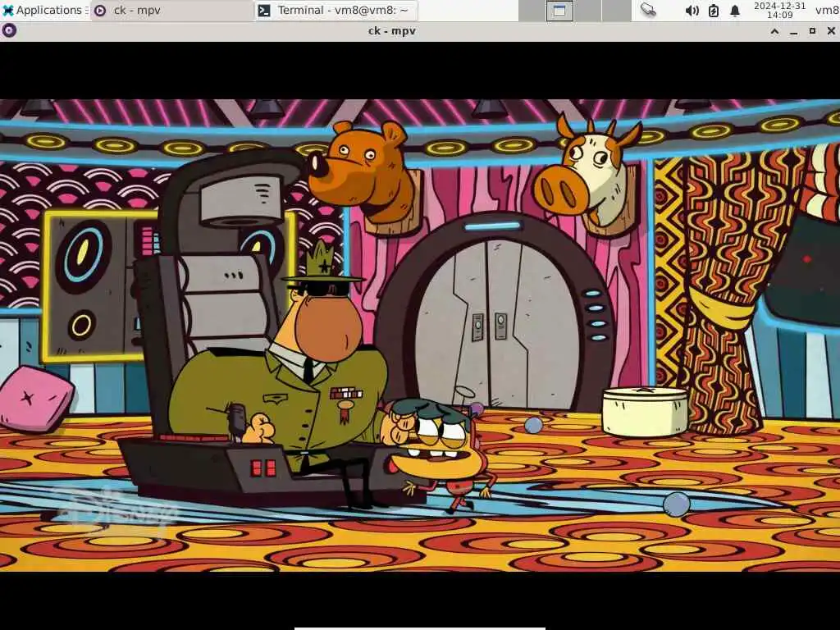Image resolution: width=840 pixels, height=630 pixels.
Task: Switch to the Terminal - vm8@vm8 taskbar button
Action: pyautogui.click(x=336, y=10)
